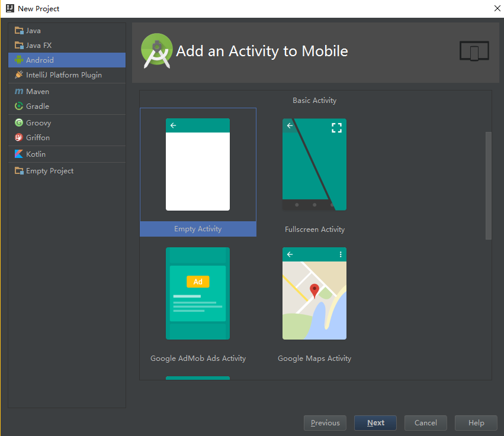The image size is (504, 436).
Task: Click the Griffon red icon
Action: tap(19, 137)
